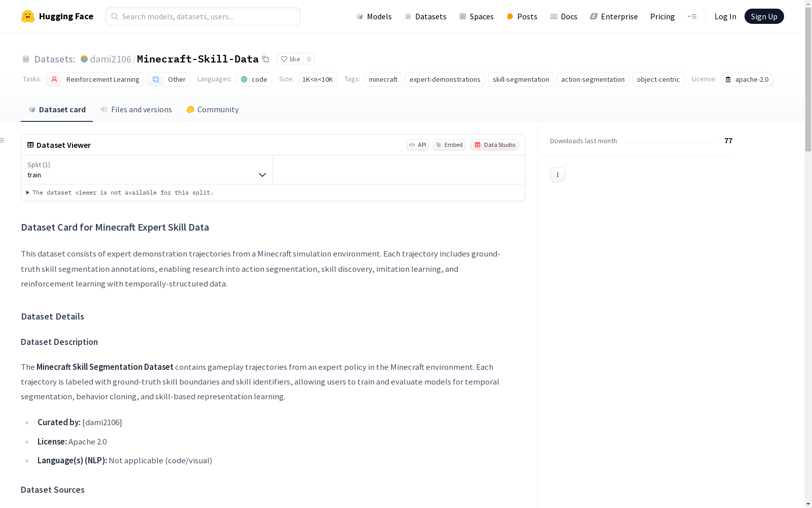Viewport: 812px width, 508px height.
Task: Open the Community tab
Action: pos(212,110)
